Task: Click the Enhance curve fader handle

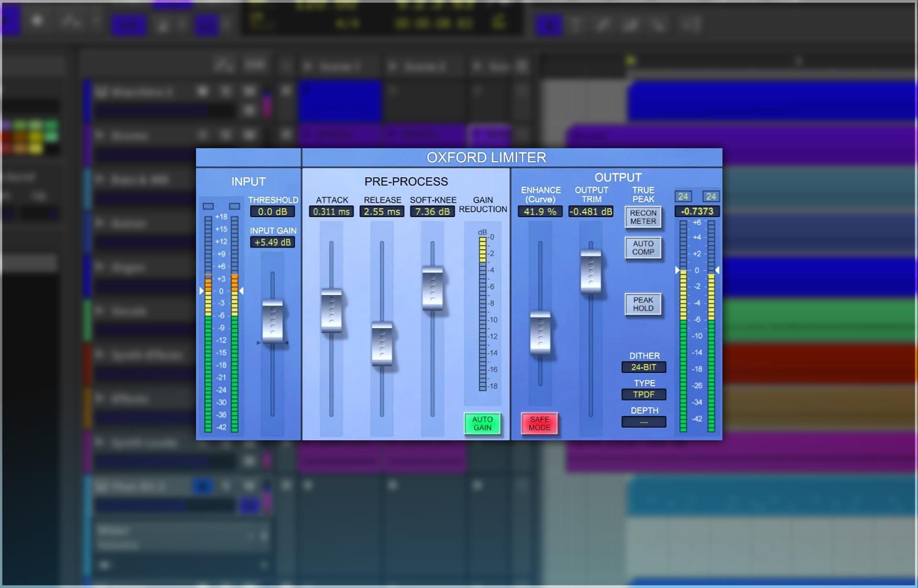Action: (540, 333)
